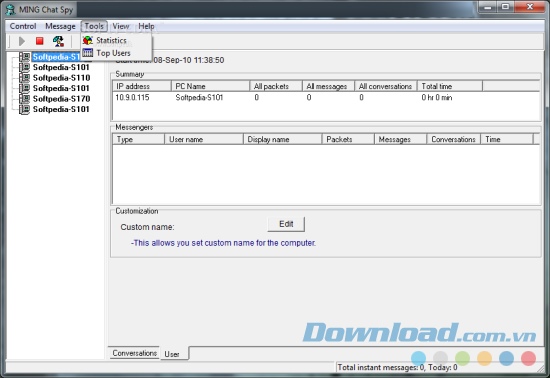Sort Summary by PC Name column

point(210,86)
